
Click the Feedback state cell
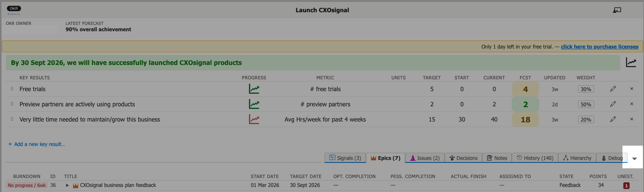coord(570,185)
